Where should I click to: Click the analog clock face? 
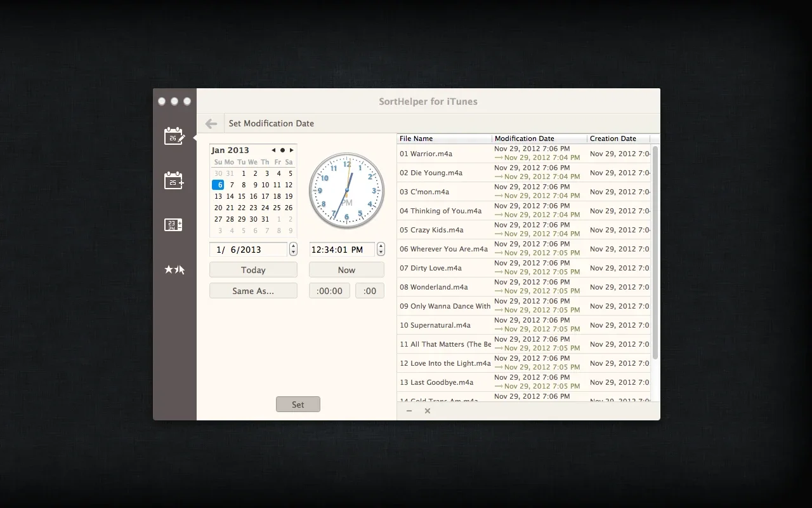(x=346, y=190)
